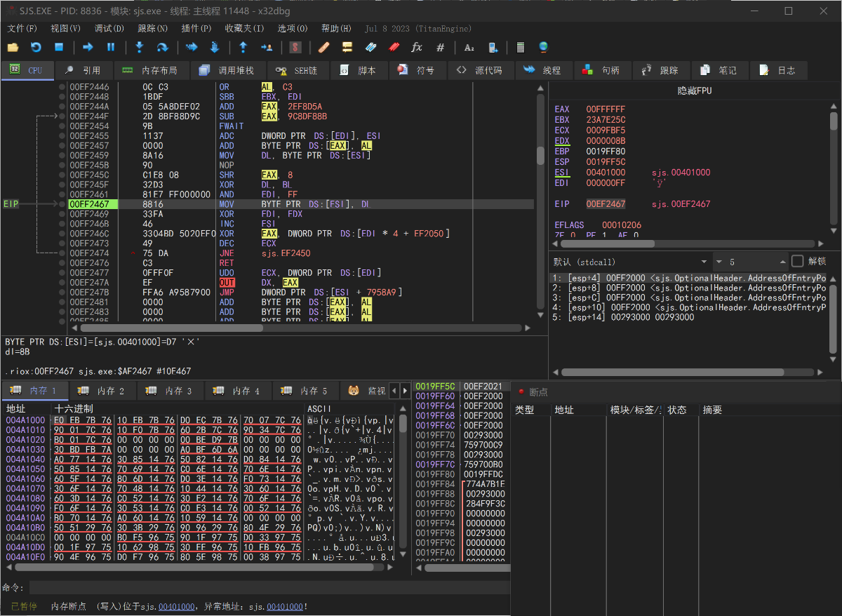
Task: Click the trace over toolbar icon
Action: click(215, 47)
